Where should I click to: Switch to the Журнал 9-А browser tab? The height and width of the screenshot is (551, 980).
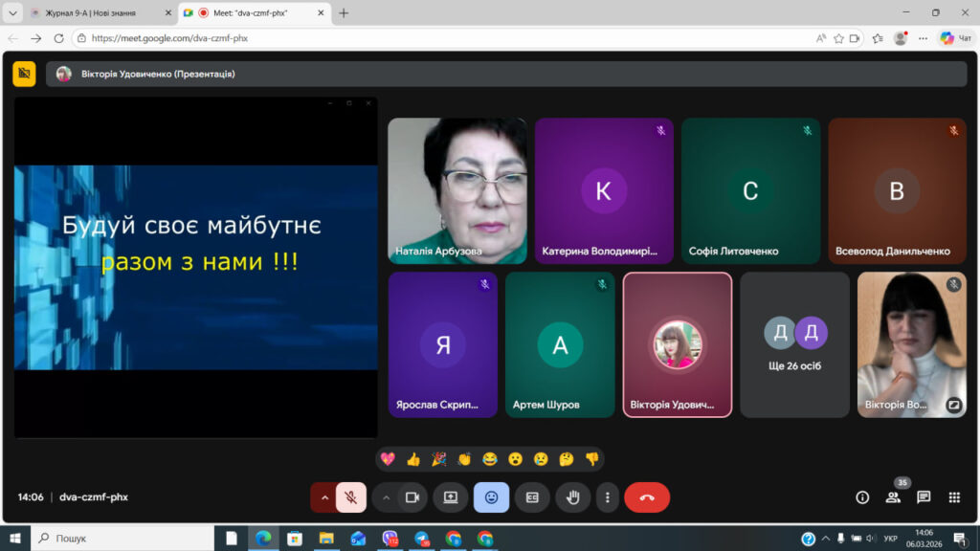click(x=94, y=12)
